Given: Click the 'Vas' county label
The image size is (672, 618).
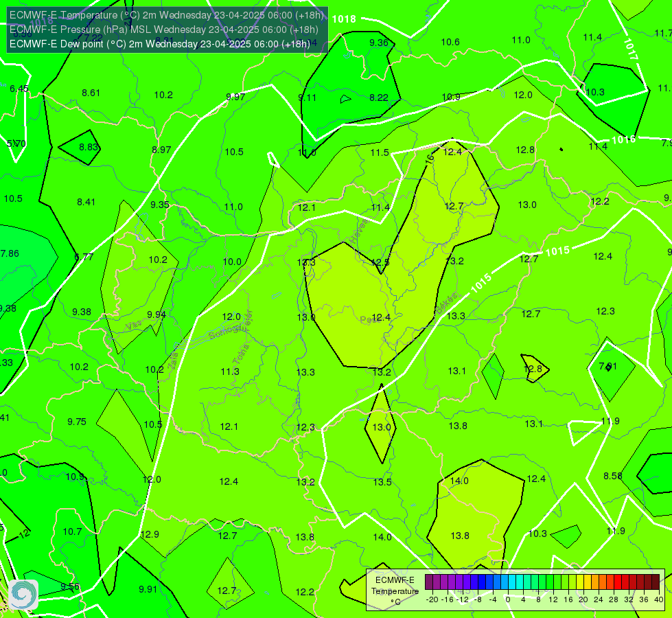Looking at the screenshot, I should pyautogui.click(x=133, y=326).
